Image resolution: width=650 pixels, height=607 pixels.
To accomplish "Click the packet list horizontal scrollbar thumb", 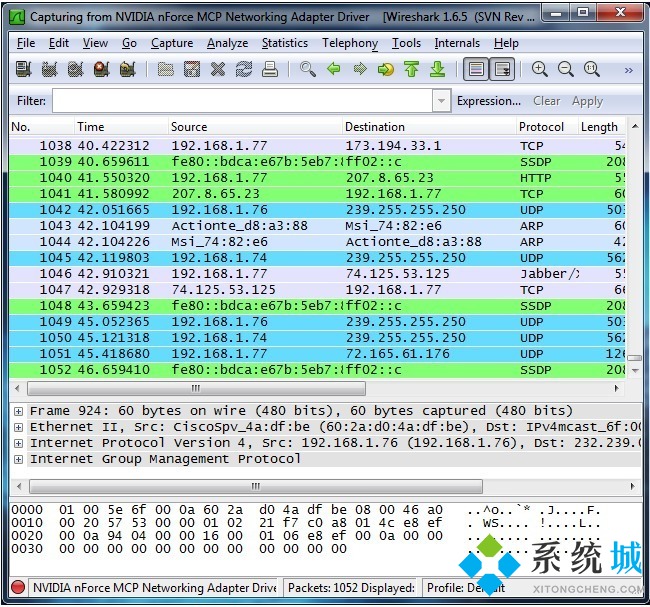I will click(x=196, y=388).
